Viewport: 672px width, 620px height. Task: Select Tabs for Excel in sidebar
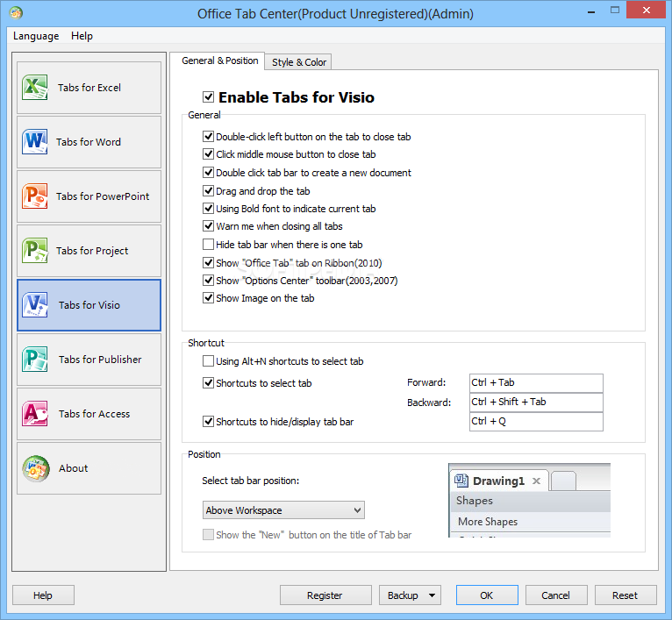pyautogui.click(x=89, y=88)
